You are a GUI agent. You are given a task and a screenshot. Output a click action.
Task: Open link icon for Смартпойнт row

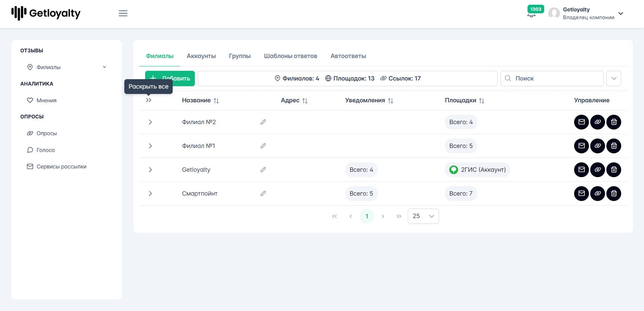[598, 194]
